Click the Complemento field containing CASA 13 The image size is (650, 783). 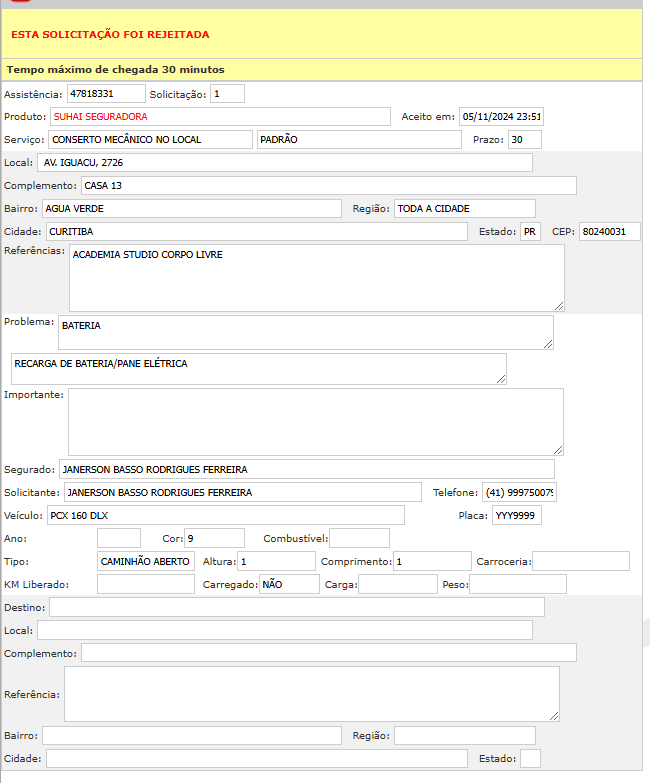point(328,186)
